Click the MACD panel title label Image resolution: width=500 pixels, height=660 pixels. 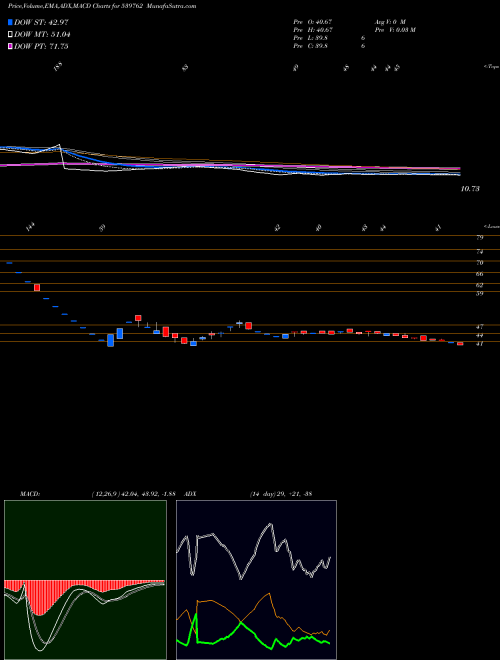[x=29, y=494]
